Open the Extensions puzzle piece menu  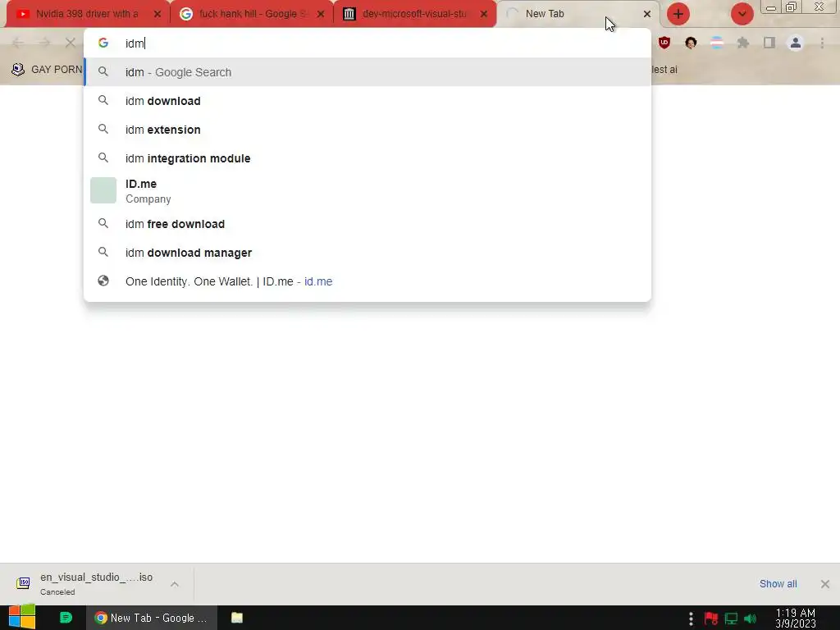pos(743,43)
